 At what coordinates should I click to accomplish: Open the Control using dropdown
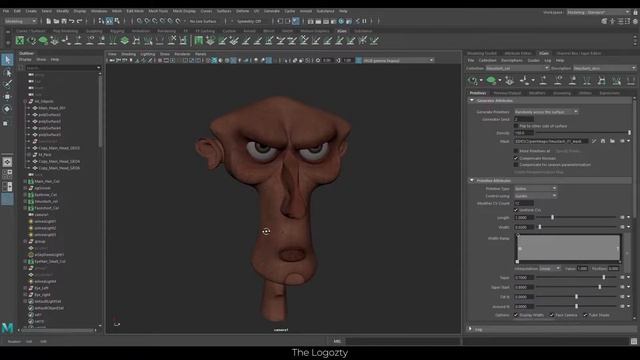point(535,196)
